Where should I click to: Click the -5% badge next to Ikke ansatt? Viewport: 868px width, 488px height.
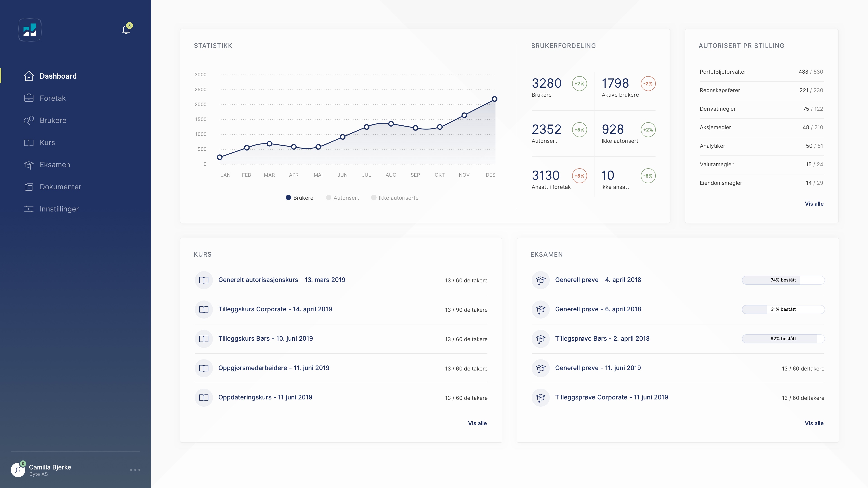648,176
